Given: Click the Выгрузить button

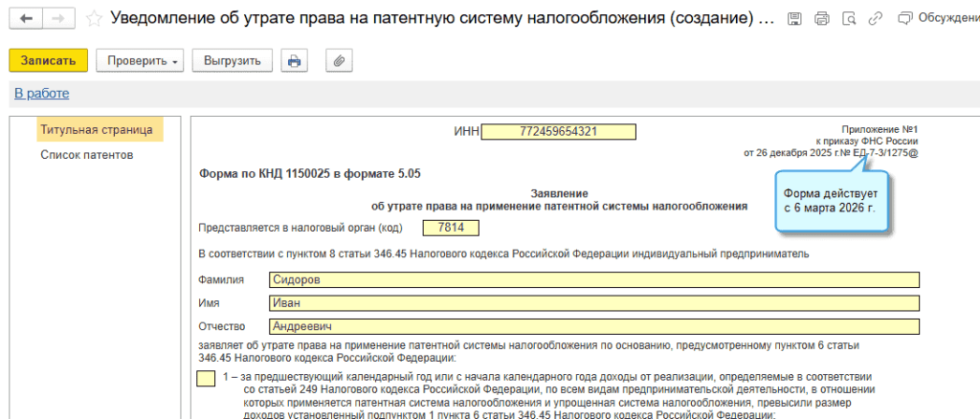Looking at the screenshot, I should click(234, 60).
